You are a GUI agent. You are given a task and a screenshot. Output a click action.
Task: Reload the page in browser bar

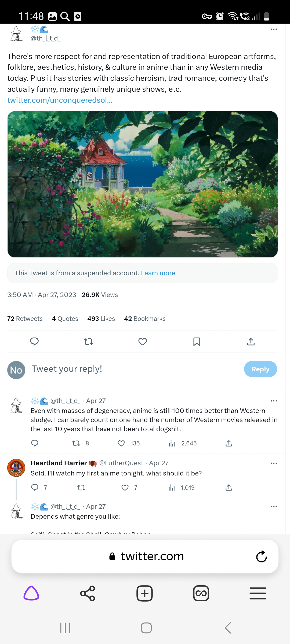tap(261, 557)
